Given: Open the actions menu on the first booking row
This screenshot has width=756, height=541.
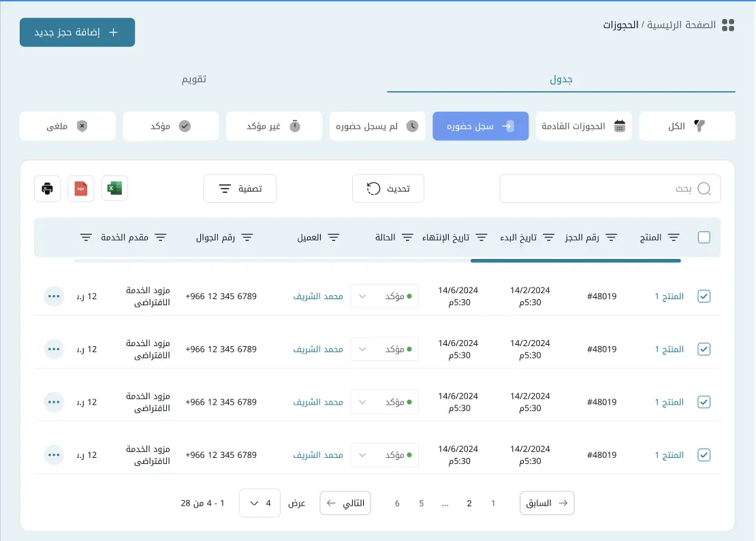Looking at the screenshot, I should click(x=54, y=296).
